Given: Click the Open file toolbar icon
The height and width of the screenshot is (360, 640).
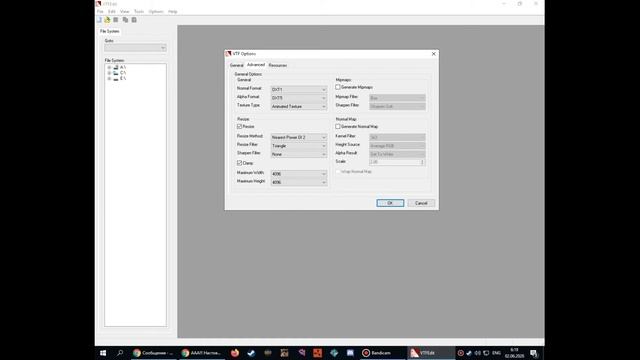Looking at the screenshot, I should tap(107, 20).
